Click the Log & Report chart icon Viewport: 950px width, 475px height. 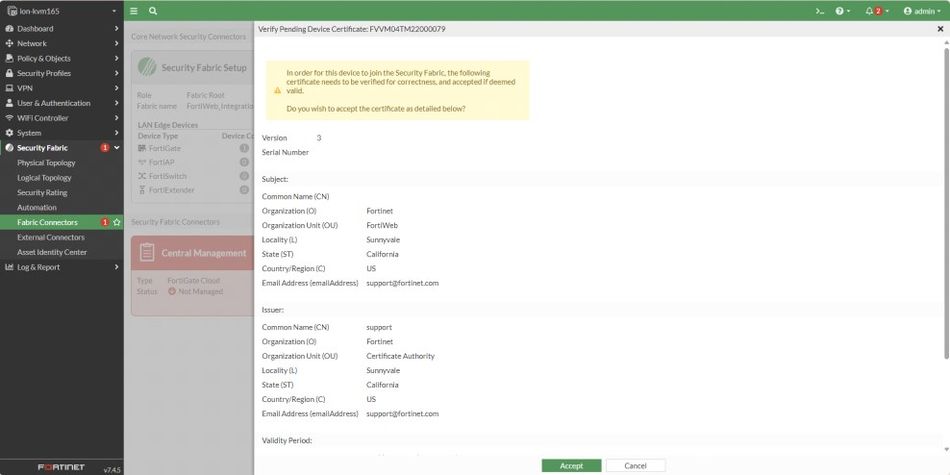pos(9,267)
